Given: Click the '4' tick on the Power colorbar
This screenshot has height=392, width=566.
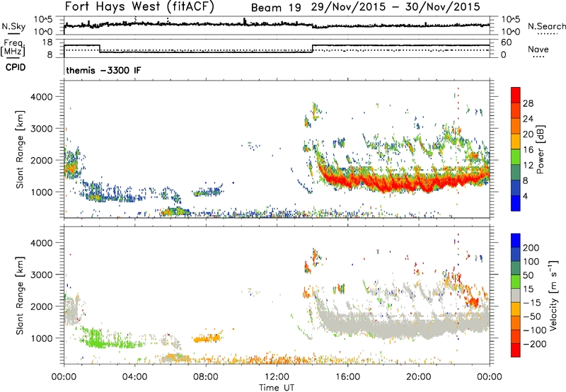Looking at the screenshot, I should tap(525, 196).
